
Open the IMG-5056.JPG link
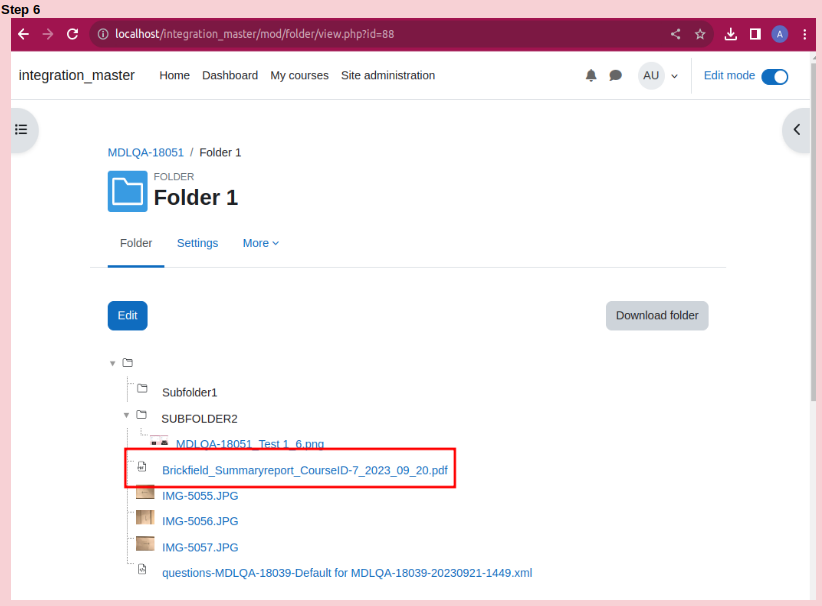200,521
